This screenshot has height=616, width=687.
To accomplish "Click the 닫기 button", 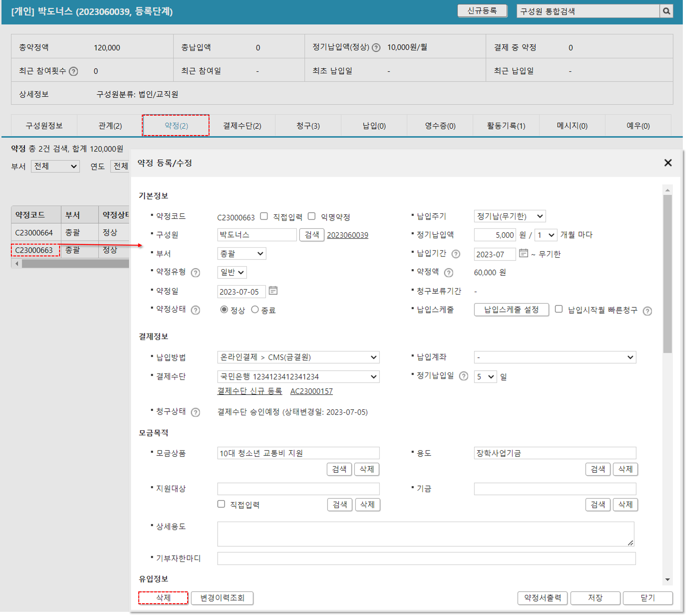I will (x=648, y=598).
